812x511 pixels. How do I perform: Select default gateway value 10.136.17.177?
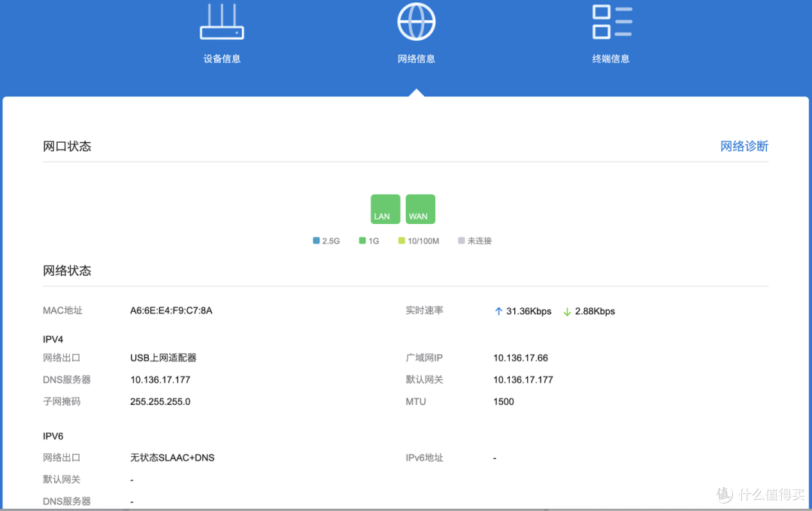[523, 379]
